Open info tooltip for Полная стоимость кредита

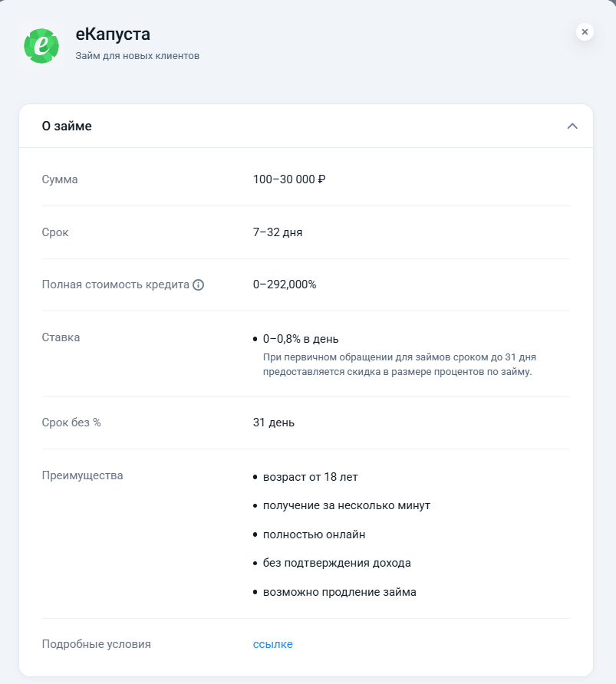[x=199, y=284]
